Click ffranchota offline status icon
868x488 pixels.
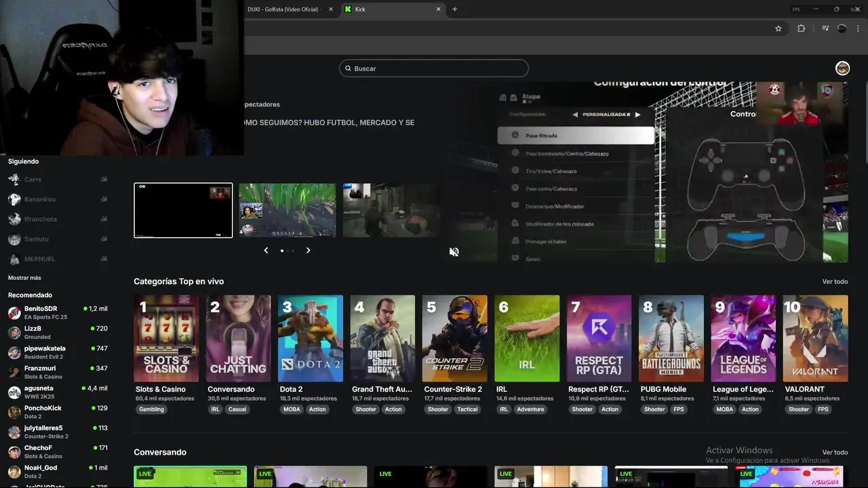click(x=104, y=219)
